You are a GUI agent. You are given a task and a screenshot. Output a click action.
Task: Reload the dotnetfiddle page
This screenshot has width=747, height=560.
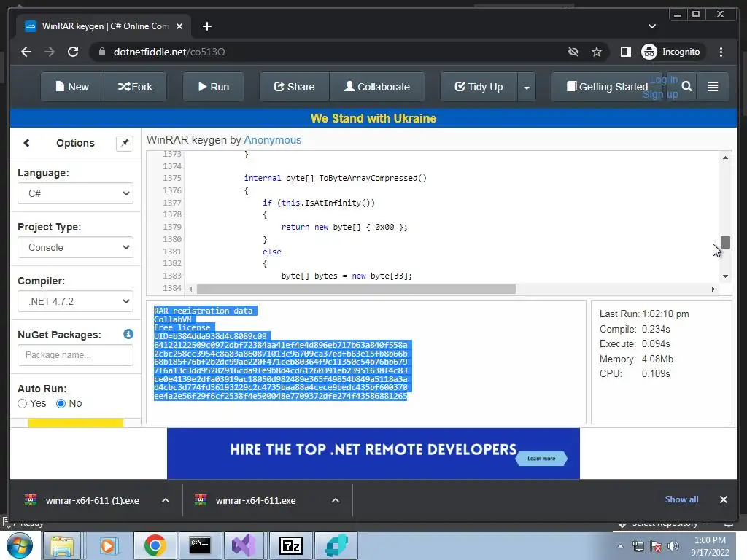pyautogui.click(x=73, y=52)
